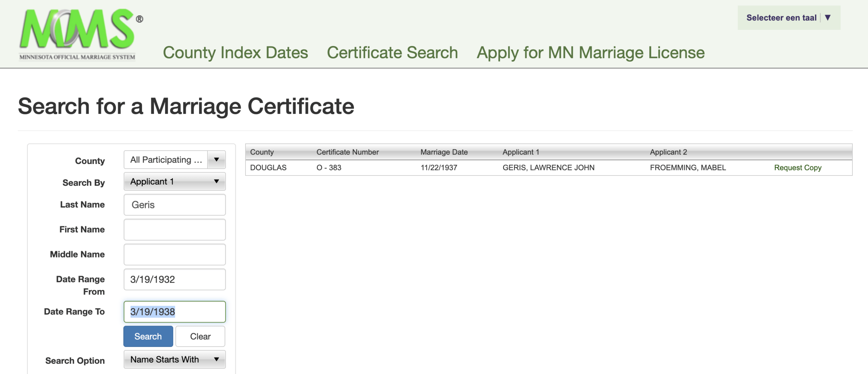Sort by Certificate Number column header
Image resolution: width=868 pixels, height=374 pixels.
pos(347,152)
